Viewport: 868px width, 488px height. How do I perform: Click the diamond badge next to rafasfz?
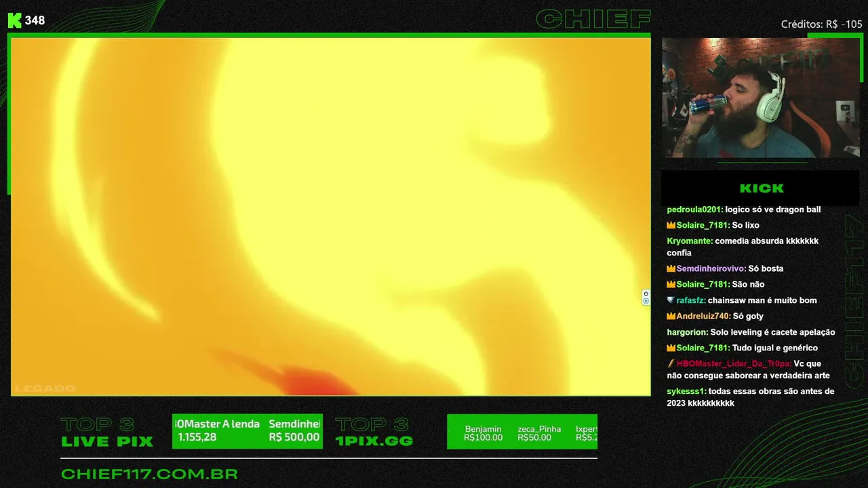click(x=671, y=300)
